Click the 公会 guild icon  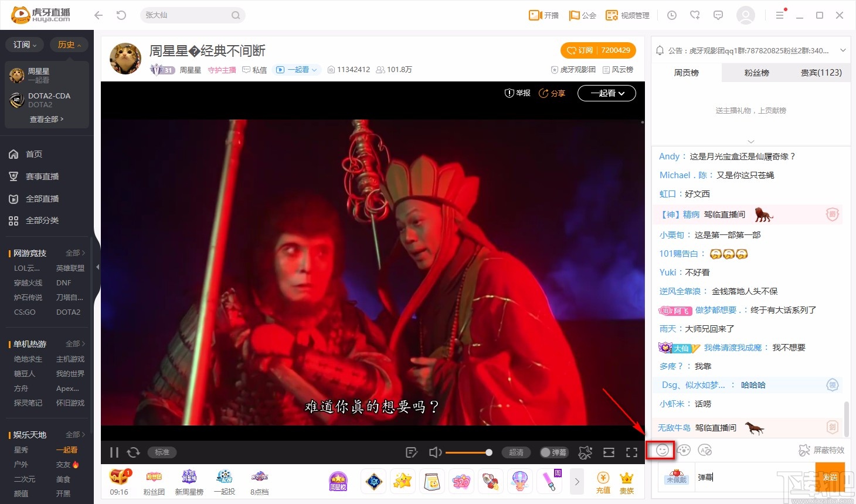[x=582, y=15]
